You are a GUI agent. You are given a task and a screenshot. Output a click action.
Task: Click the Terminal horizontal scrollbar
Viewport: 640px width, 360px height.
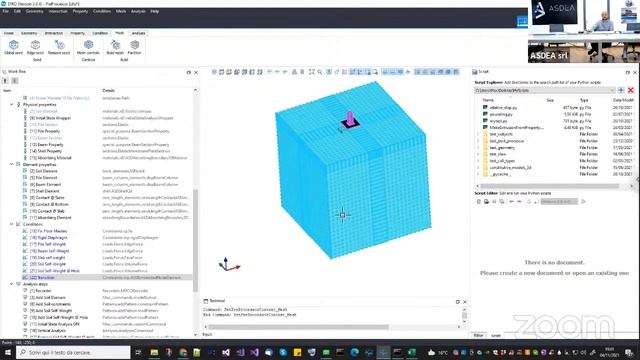tap(298, 327)
